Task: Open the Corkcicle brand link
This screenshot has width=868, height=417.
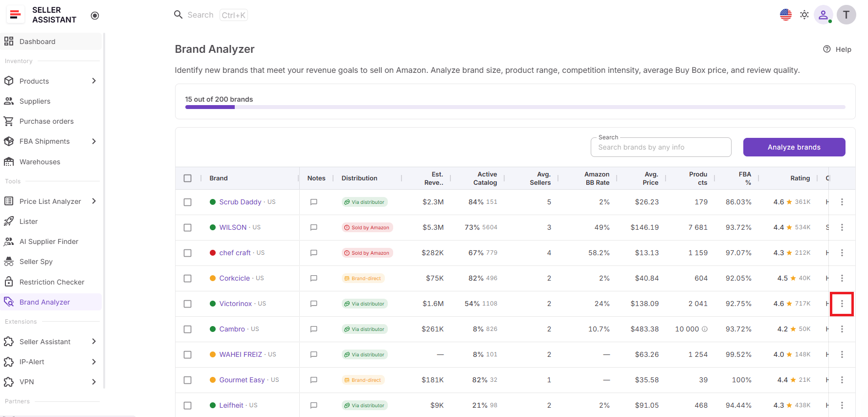Action: (x=235, y=278)
